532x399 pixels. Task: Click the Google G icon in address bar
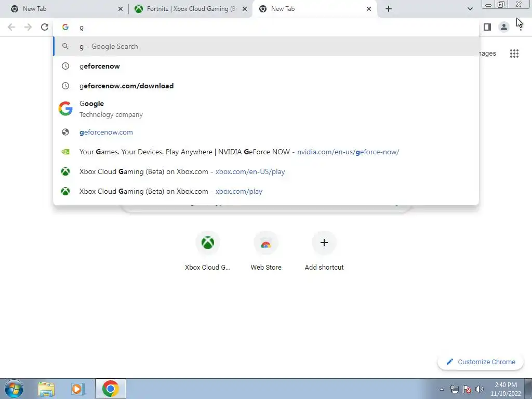pos(65,27)
